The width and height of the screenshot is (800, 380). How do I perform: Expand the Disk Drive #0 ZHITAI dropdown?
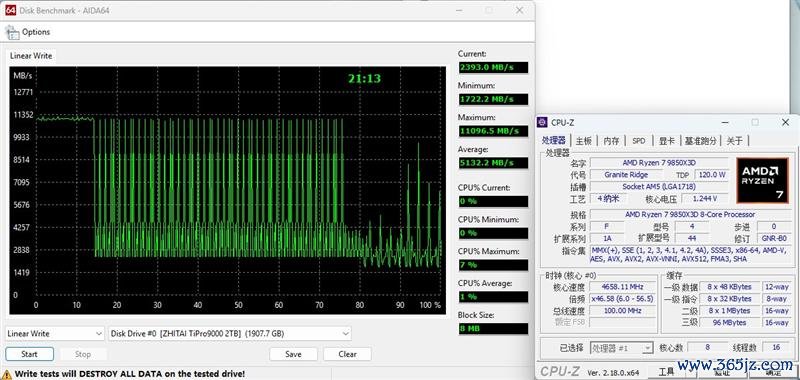coord(230,334)
